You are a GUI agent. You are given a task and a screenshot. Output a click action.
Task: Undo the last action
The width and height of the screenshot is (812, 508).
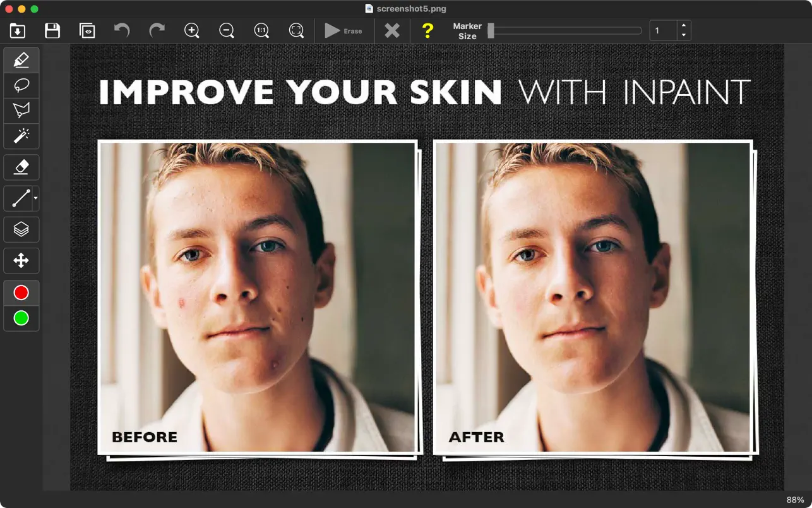pyautogui.click(x=122, y=30)
